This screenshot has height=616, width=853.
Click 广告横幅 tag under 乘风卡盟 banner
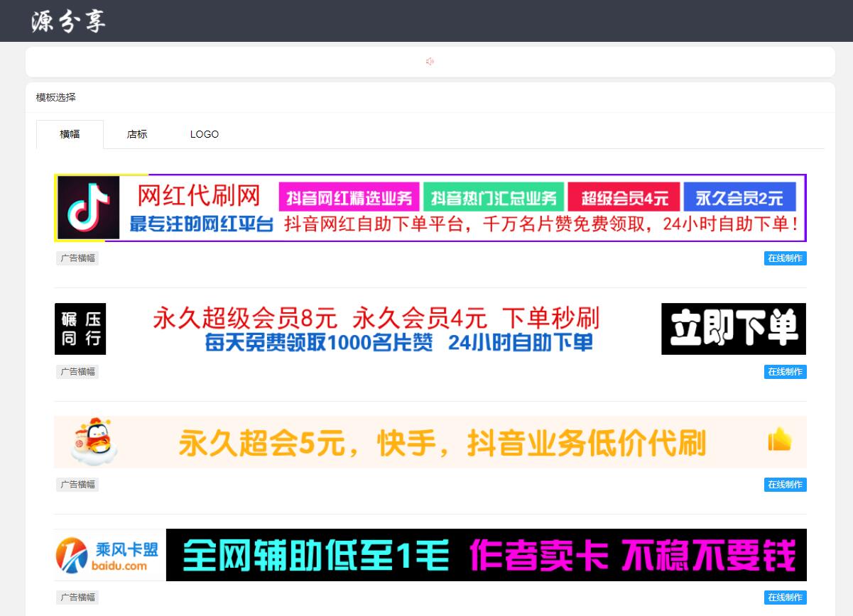(77, 598)
